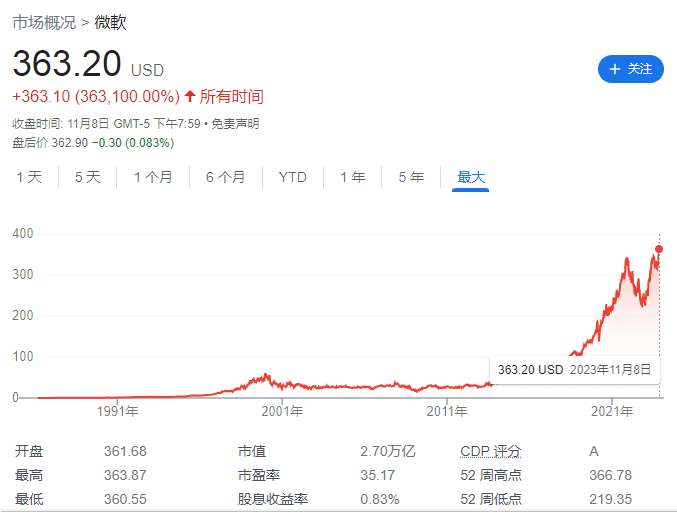Switch to the 1 个月 range tab

point(153,177)
